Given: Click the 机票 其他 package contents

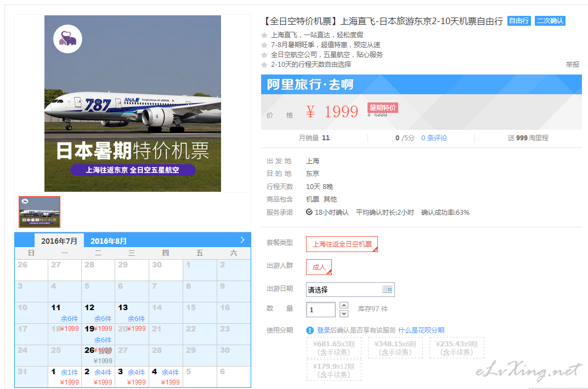Looking at the screenshot, I should pyautogui.click(x=321, y=199).
